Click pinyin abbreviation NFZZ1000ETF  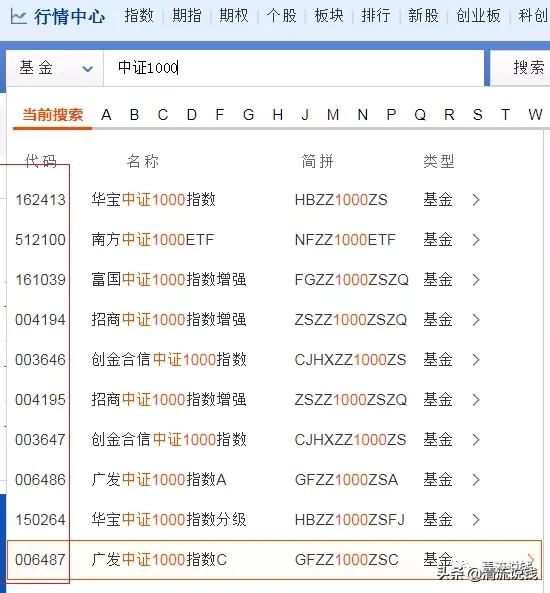pyautogui.click(x=345, y=240)
